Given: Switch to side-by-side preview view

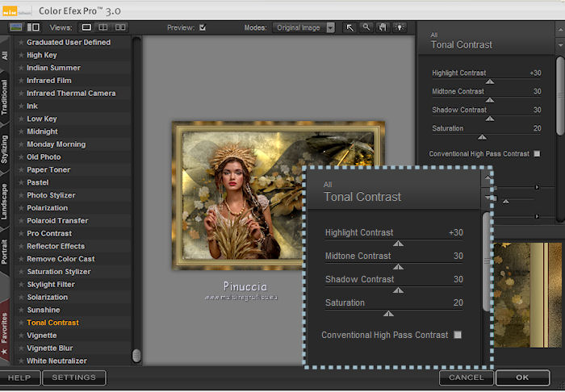Looking at the screenshot, I should [x=120, y=27].
